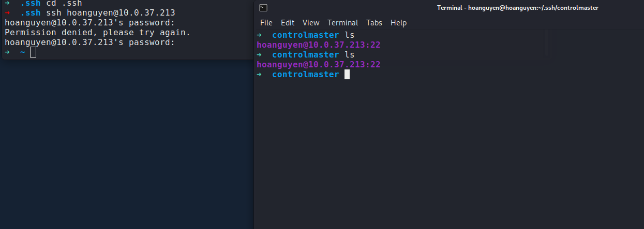Click the green prompt arrow before the tilde
Screen dimensions: 644x229
(x=7, y=52)
